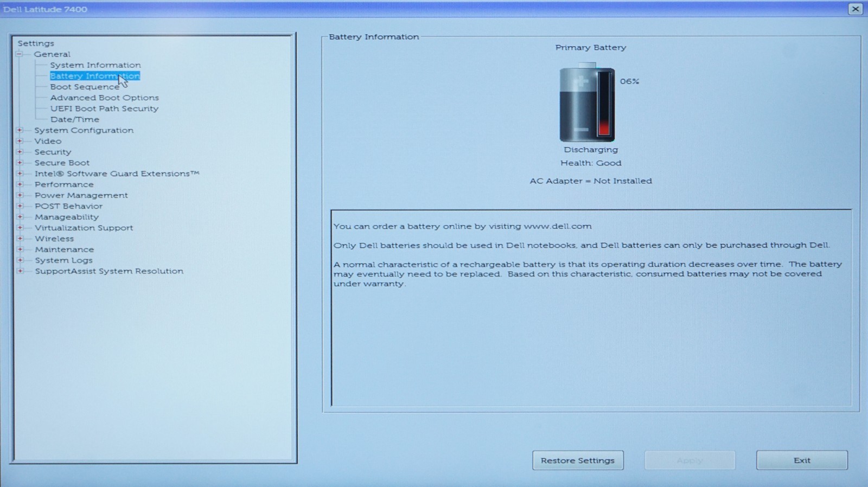Click the 06% battery charge value
Screen dimensions: 868x487
630,81
